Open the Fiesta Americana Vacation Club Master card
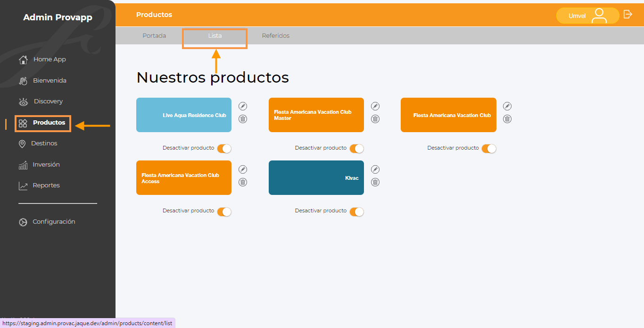 click(x=316, y=115)
